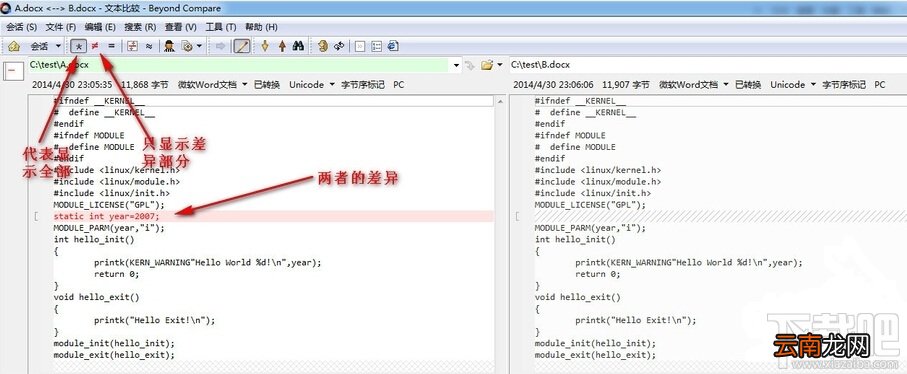Click the first view layout page icon

(360, 46)
